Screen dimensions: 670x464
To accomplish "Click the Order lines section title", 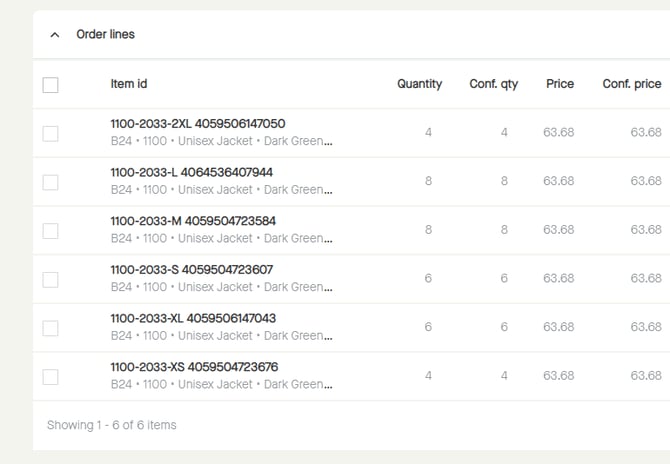I will (x=105, y=35).
